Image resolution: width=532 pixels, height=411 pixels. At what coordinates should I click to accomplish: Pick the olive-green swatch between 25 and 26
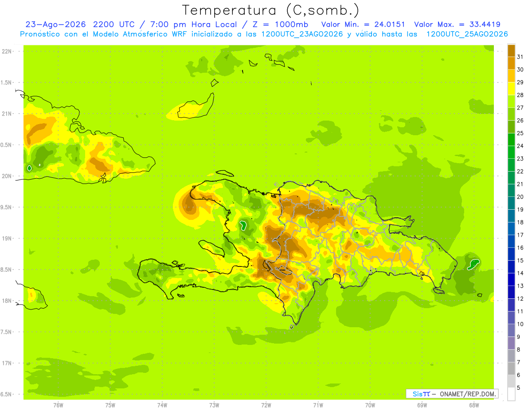(x=511, y=127)
